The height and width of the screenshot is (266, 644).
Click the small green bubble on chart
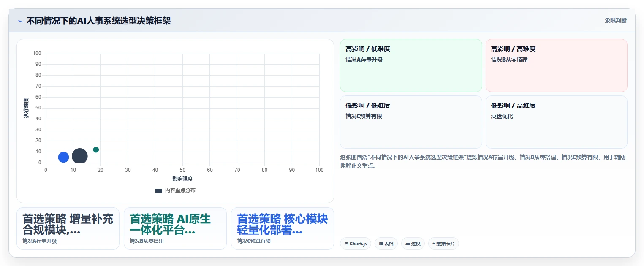[x=96, y=149]
